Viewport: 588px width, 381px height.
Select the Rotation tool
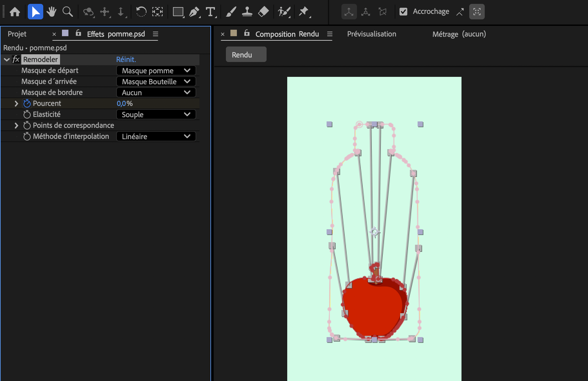141,12
